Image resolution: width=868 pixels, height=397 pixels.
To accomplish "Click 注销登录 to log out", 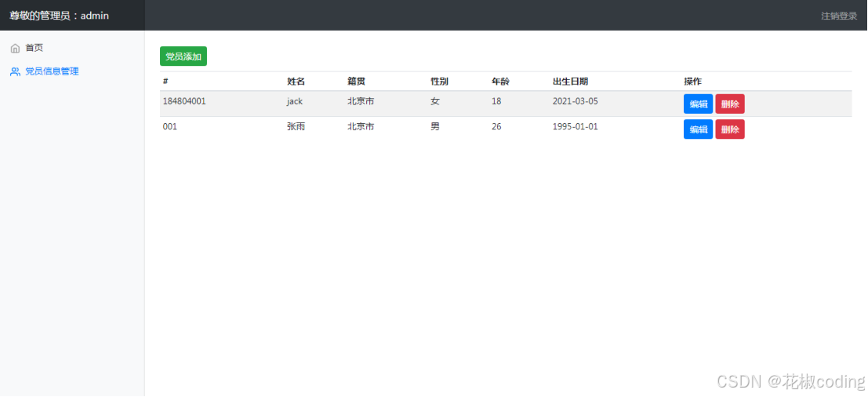I will [x=839, y=16].
